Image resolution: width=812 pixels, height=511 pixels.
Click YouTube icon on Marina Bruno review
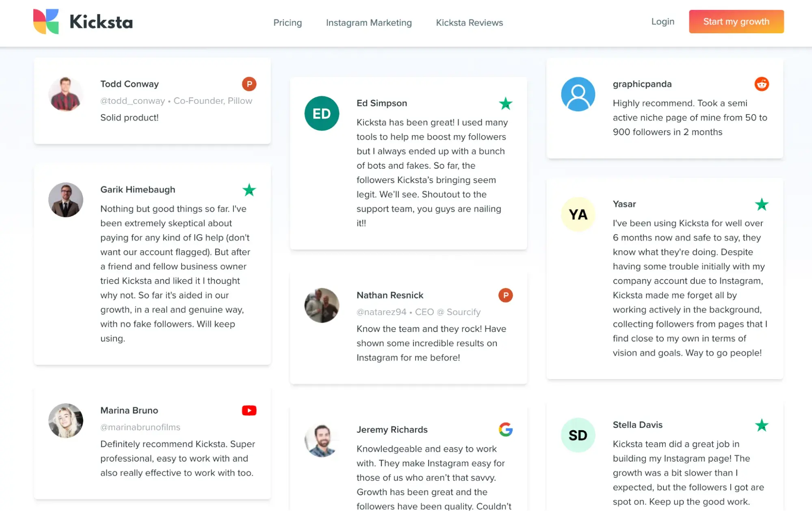point(249,410)
